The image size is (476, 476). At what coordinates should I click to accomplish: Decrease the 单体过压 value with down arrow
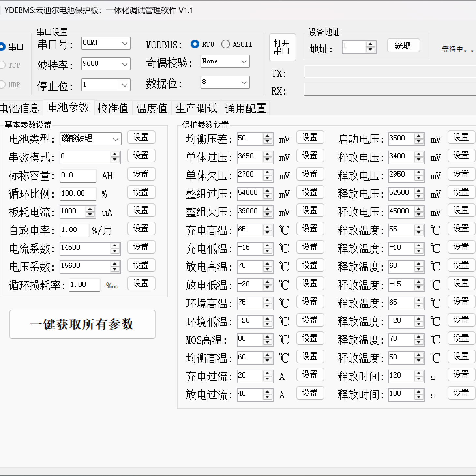(267, 160)
